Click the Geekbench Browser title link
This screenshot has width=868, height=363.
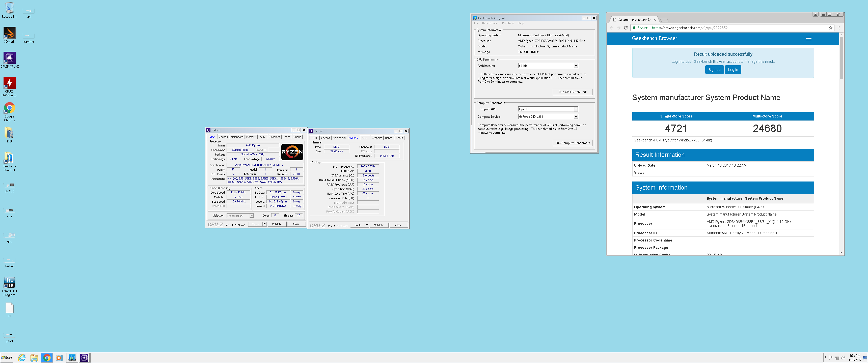coord(654,38)
